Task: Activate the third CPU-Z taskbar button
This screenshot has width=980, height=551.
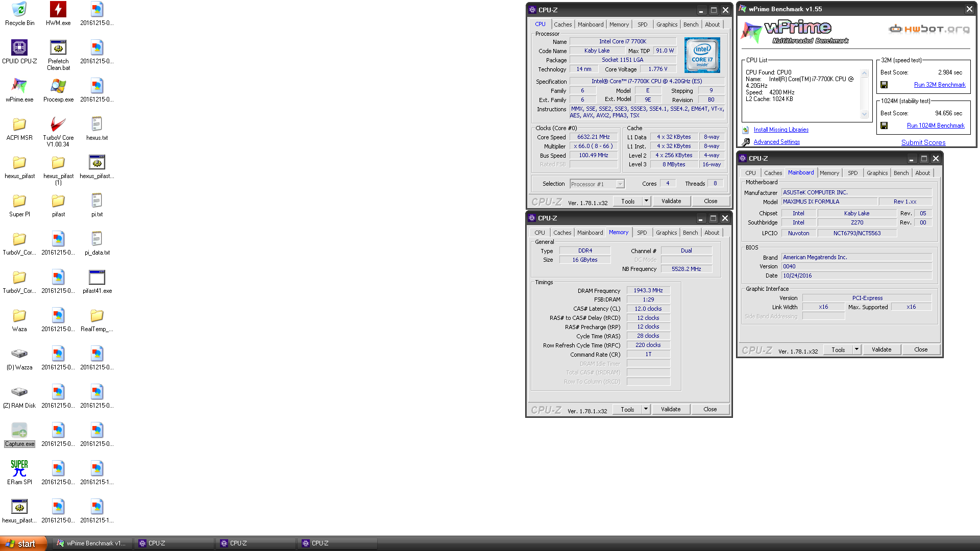Action: click(x=337, y=543)
